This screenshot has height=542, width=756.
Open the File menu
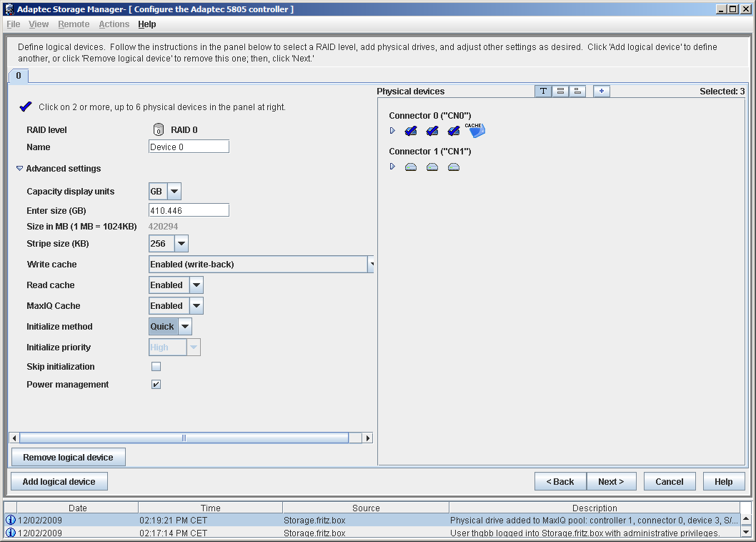coord(14,24)
